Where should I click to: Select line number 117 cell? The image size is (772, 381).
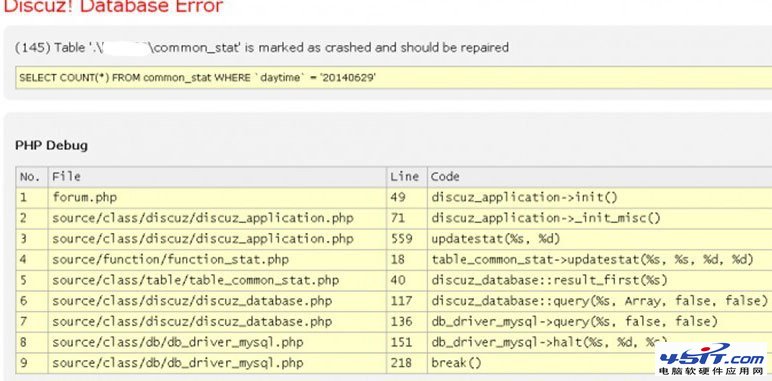(x=407, y=301)
